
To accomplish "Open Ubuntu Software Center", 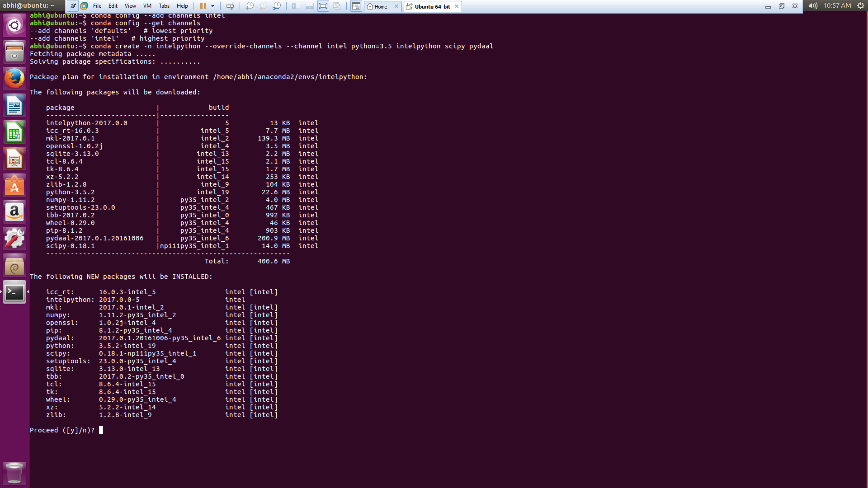I will pyautogui.click(x=14, y=186).
